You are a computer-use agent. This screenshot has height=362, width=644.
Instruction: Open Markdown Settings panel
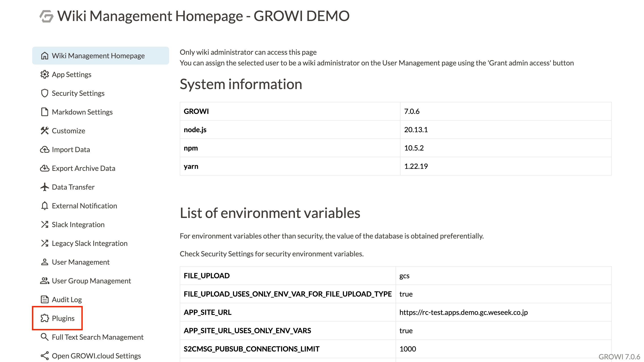click(82, 112)
